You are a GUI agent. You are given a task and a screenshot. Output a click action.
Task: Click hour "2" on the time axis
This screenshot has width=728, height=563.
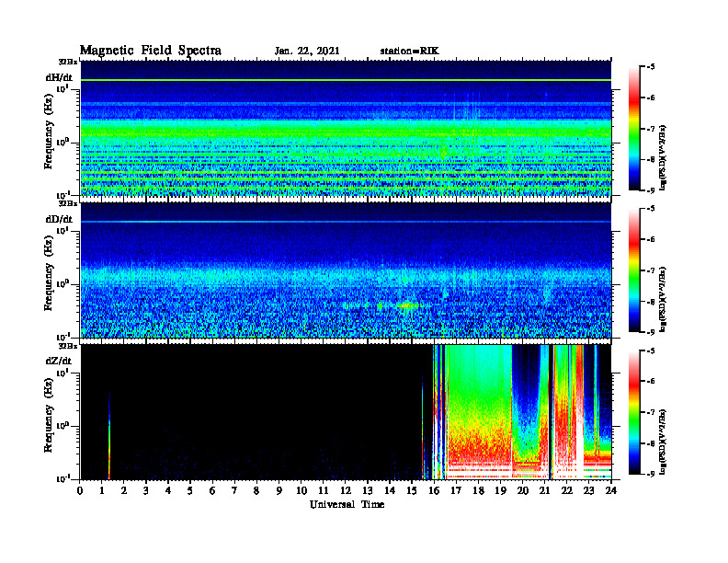[124, 490]
